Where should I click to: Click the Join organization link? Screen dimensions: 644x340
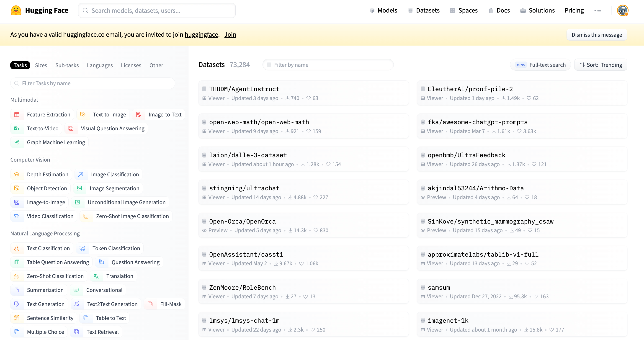(230, 34)
